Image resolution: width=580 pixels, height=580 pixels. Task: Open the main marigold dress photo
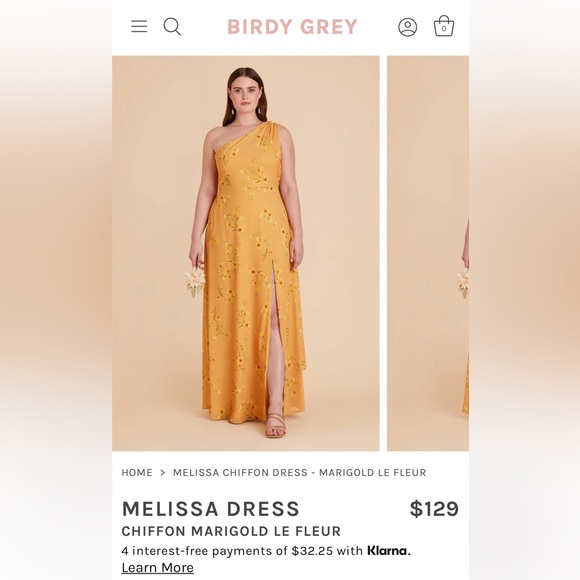click(246, 253)
